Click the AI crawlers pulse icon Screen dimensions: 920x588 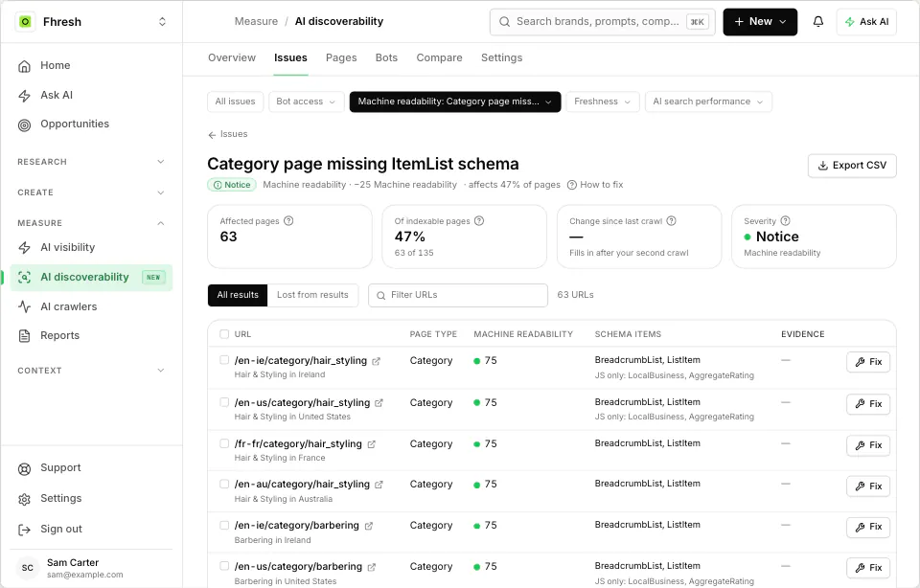(24, 306)
